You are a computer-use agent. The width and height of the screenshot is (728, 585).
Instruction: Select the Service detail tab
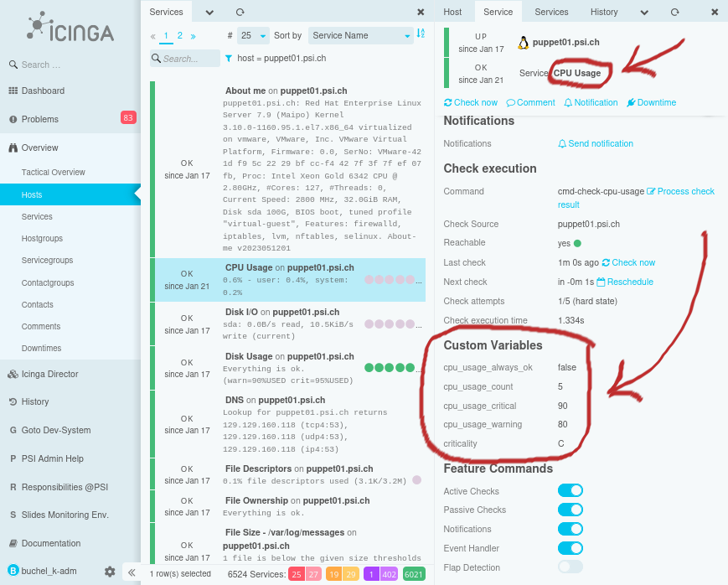[498, 12]
